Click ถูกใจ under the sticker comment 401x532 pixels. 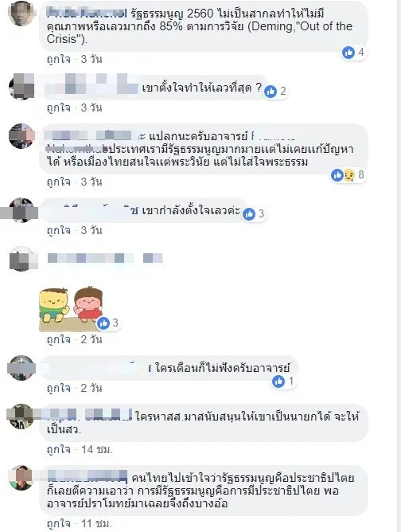59,339
